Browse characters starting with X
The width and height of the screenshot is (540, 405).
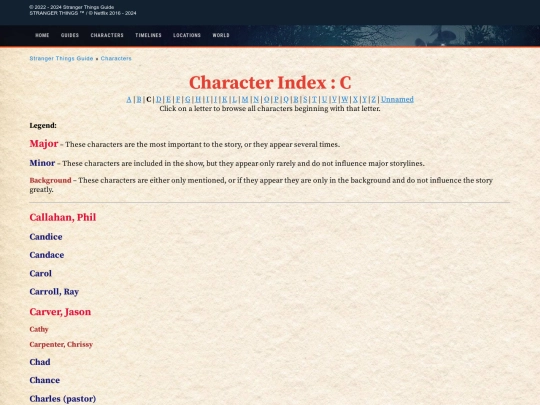[x=355, y=100]
